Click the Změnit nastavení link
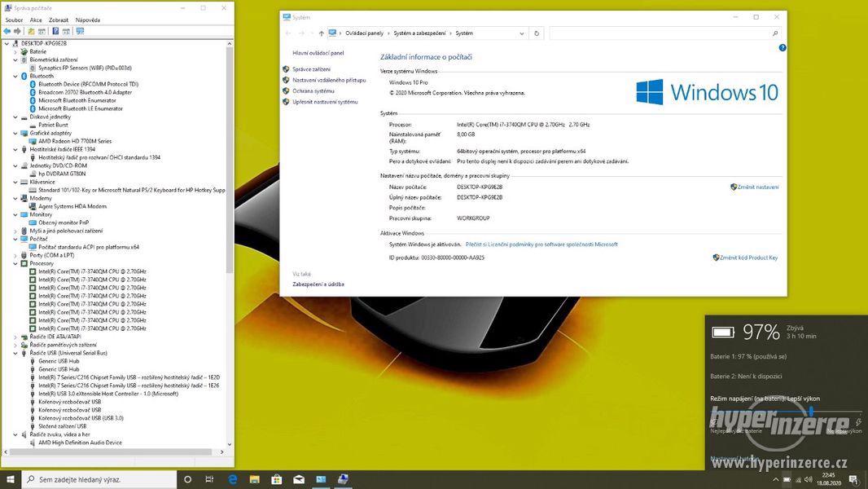The width and height of the screenshot is (868, 489). click(758, 187)
